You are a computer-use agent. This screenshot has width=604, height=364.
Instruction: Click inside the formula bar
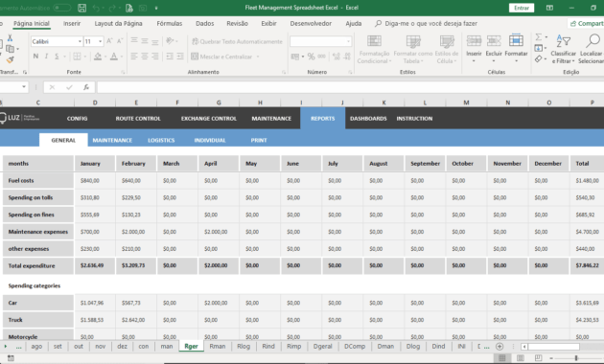click(x=350, y=87)
